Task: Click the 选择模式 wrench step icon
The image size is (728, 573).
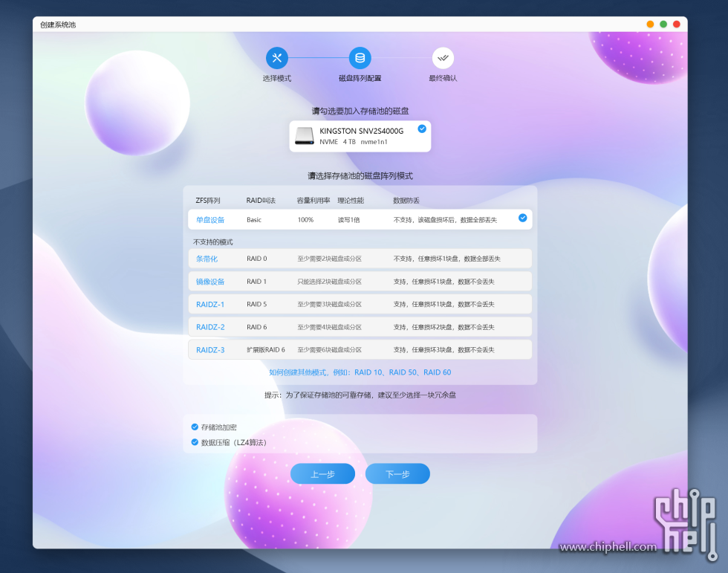Action: 277,58
